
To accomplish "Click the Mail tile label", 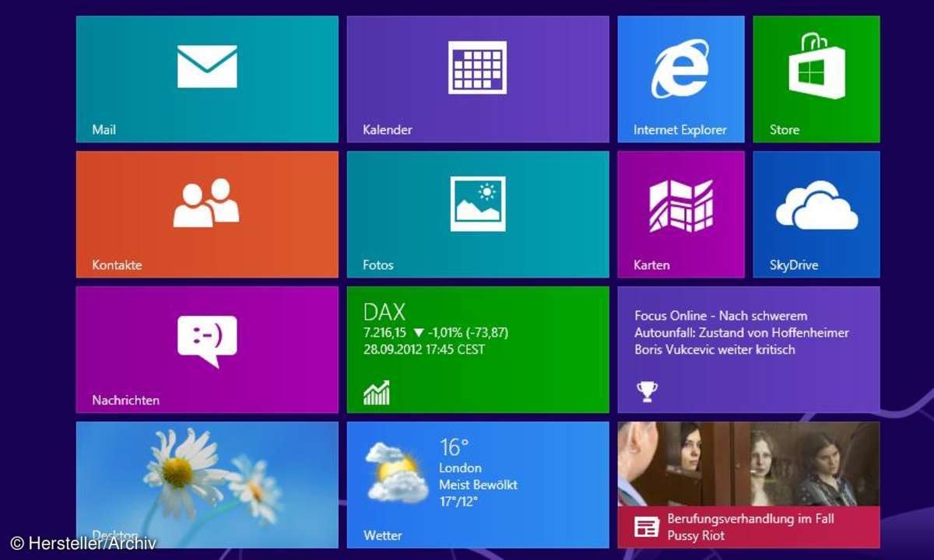I will pos(104,130).
